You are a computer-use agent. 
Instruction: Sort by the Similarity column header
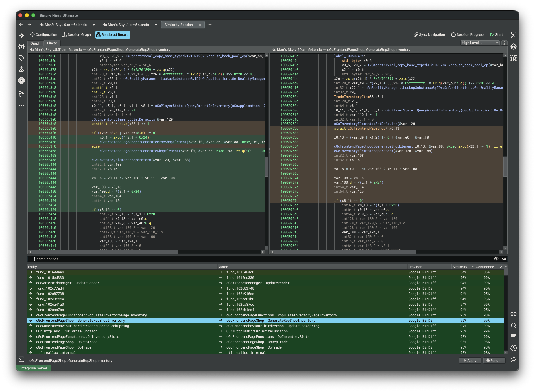(463, 267)
